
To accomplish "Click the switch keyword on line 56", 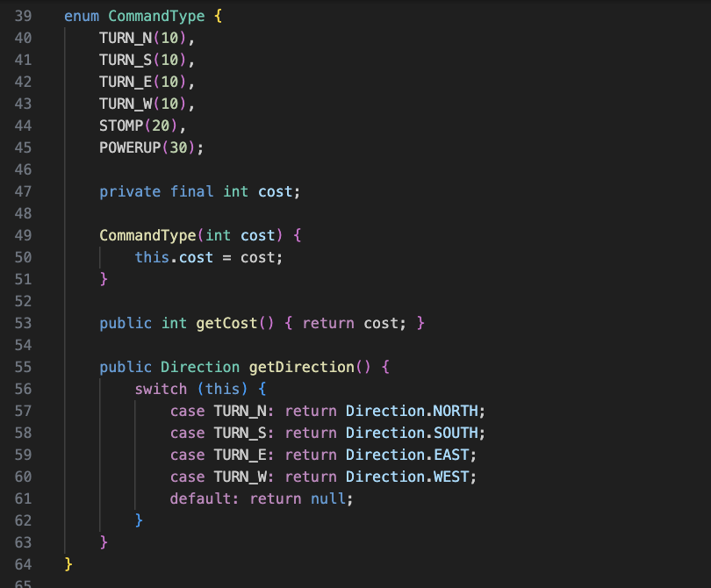I will (161, 390).
